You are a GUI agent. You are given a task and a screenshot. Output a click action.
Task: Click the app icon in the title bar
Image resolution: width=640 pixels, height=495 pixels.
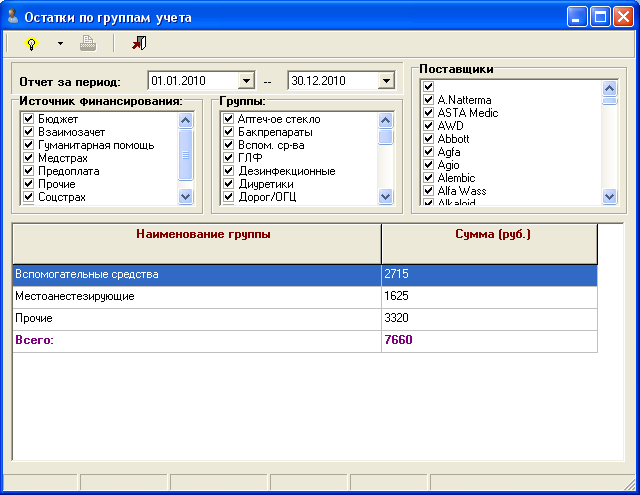point(12,17)
